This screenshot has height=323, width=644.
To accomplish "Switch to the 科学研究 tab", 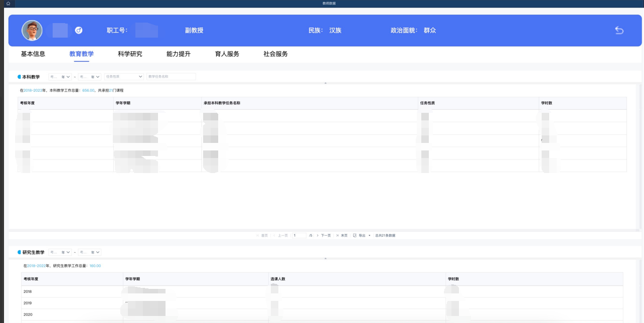I will pos(130,54).
